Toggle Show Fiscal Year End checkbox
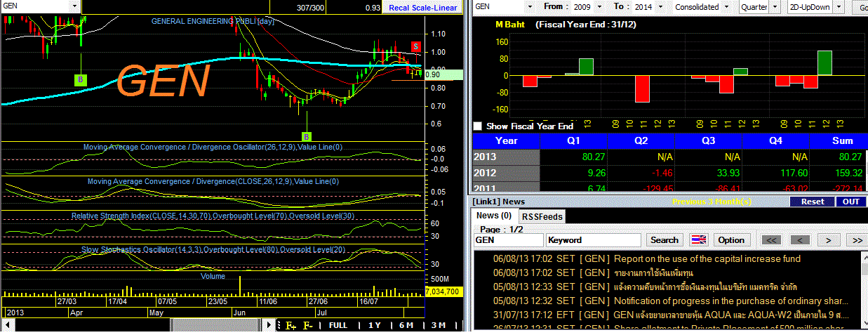This screenshot has height=335, width=868. click(478, 126)
